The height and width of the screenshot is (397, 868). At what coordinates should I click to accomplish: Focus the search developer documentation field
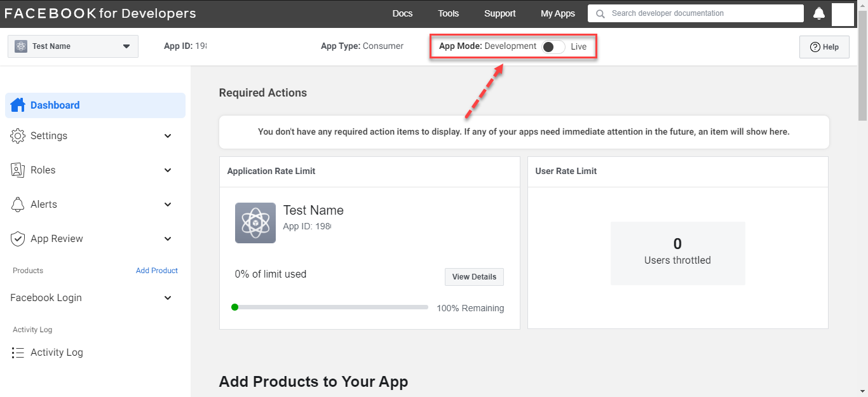point(696,13)
